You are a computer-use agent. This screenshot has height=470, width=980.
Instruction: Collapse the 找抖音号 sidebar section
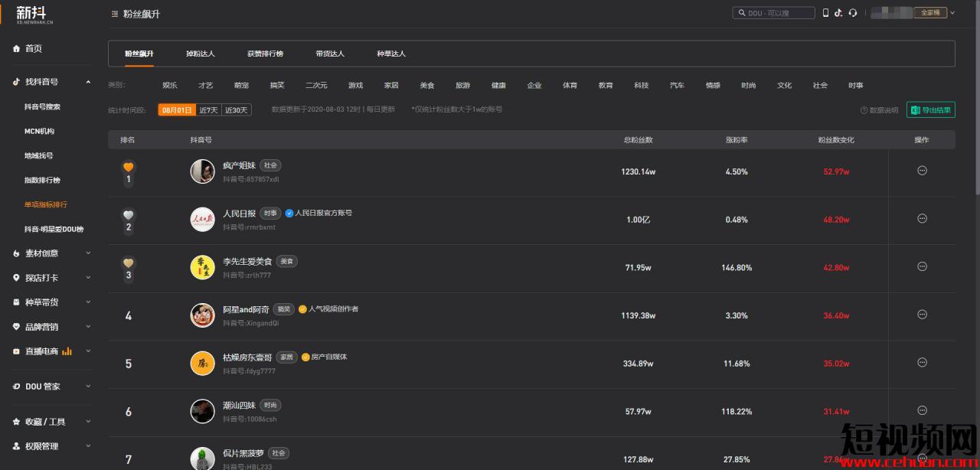tap(88, 82)
